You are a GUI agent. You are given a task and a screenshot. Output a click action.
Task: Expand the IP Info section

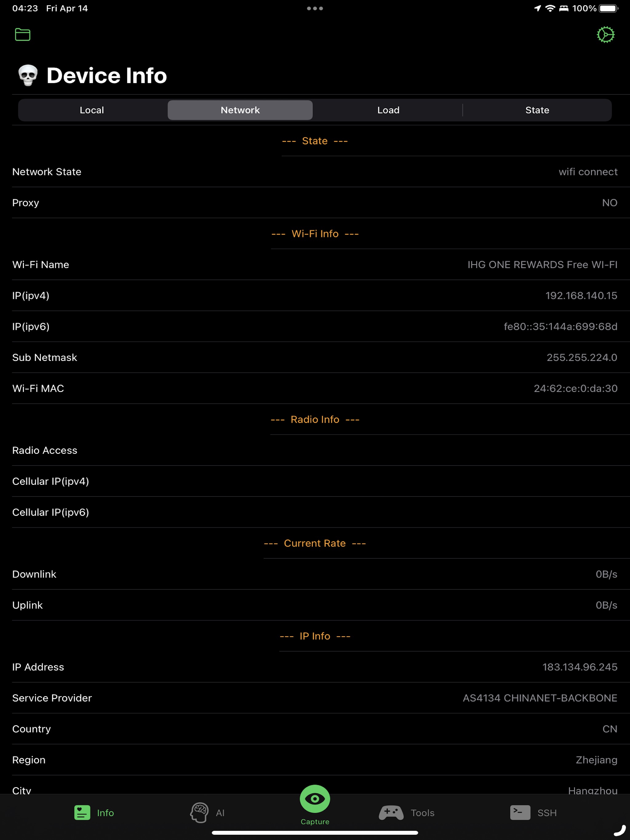click(315, 636)
